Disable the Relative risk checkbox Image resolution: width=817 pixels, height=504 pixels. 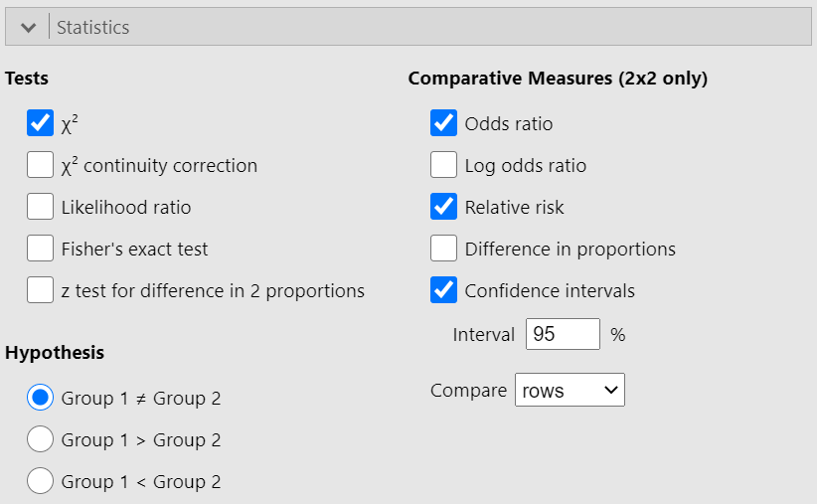click(x=443, y=207)
